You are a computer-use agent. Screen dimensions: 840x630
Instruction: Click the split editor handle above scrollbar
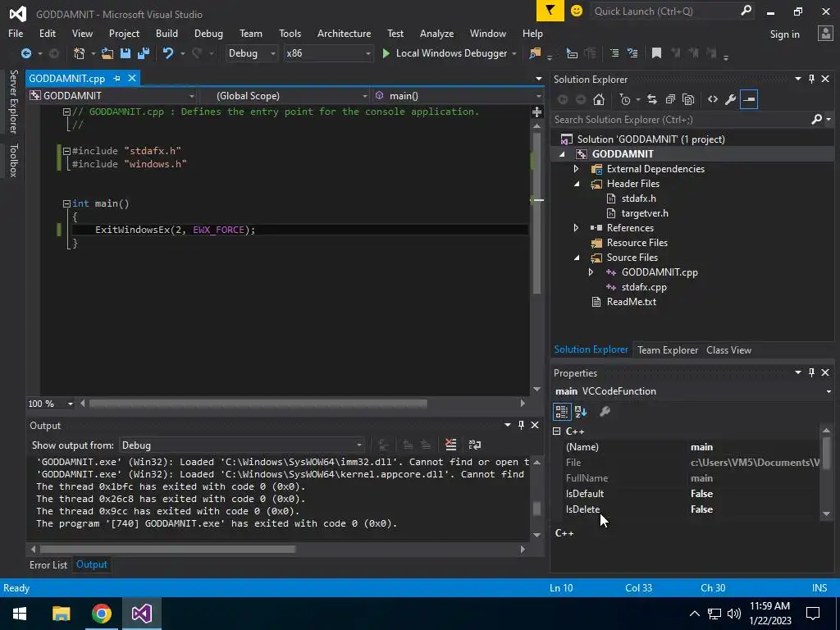point(536,112)
